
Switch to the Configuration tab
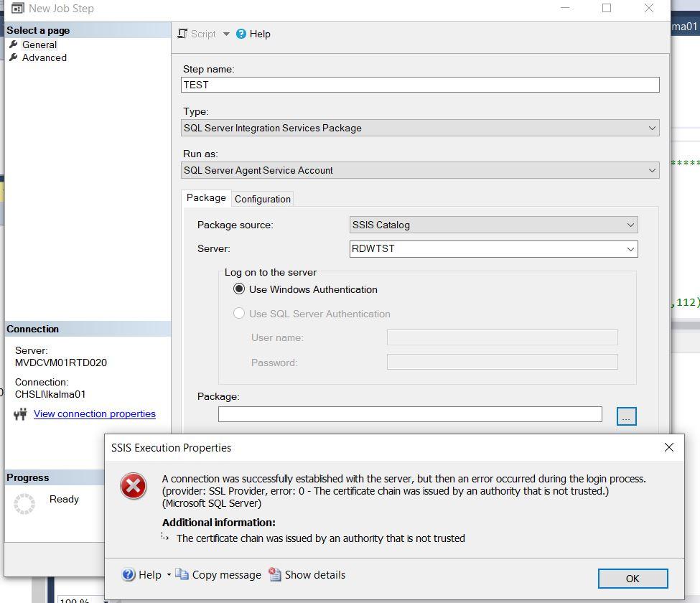(263, 199)
